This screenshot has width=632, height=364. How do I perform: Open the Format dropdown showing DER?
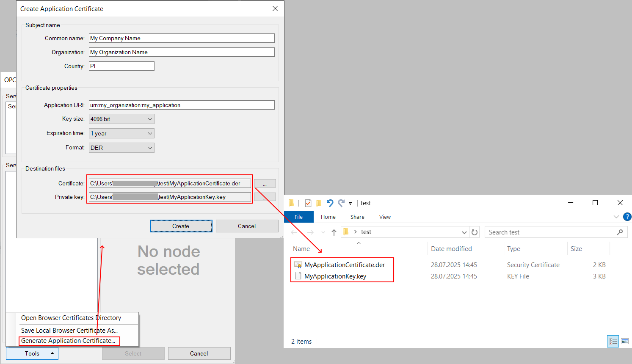coord(121,148)
